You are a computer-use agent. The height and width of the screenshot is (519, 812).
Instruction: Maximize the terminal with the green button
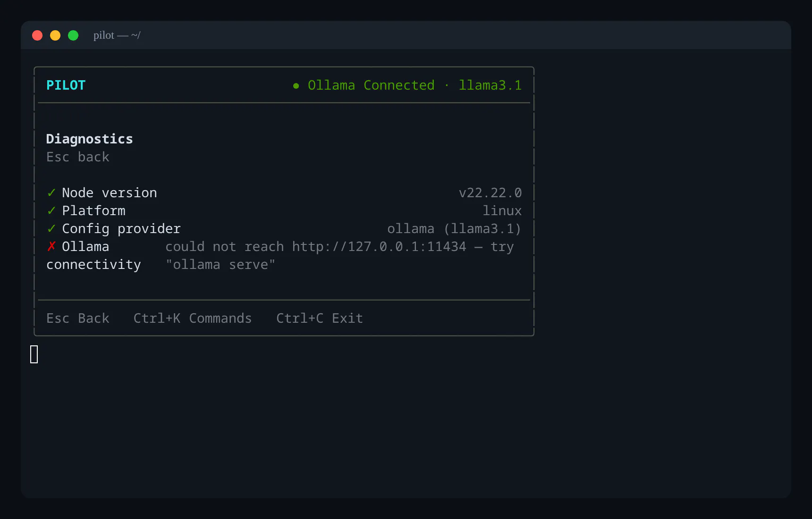point(73,35)
